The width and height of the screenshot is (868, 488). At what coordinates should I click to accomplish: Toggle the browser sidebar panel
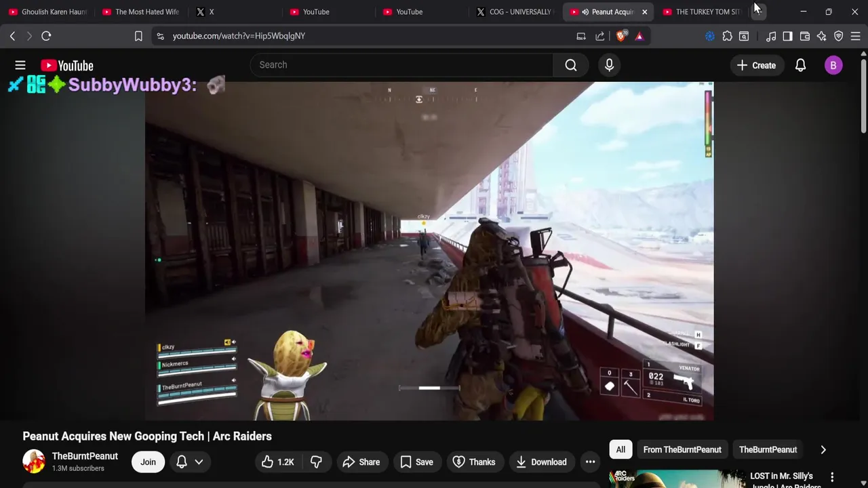point(787,36)
